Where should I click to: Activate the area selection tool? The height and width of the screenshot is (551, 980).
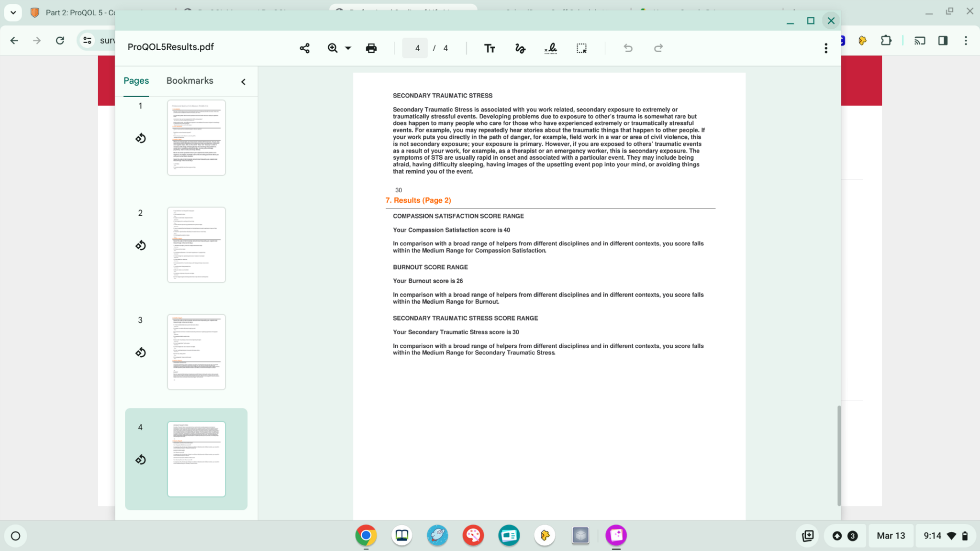point(581,48)
